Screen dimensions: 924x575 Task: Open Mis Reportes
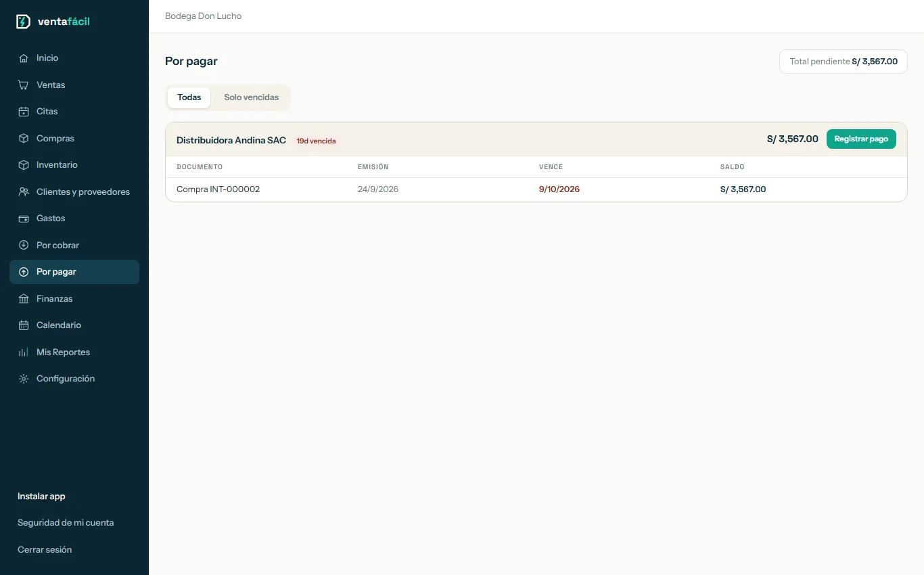tap(74, 352)
